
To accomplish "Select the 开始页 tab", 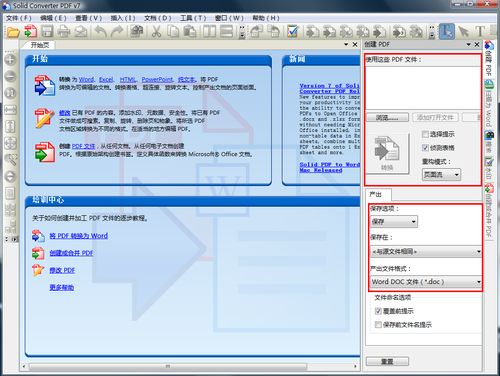I will pyautogui.click(x=40, y=45).
